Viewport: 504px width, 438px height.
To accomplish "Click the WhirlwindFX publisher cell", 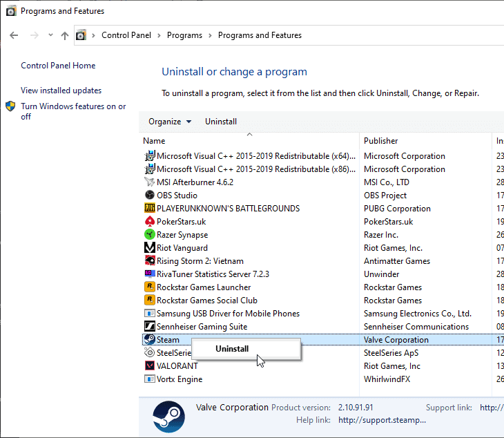I will pyautogui.click(x=387, y=379).
